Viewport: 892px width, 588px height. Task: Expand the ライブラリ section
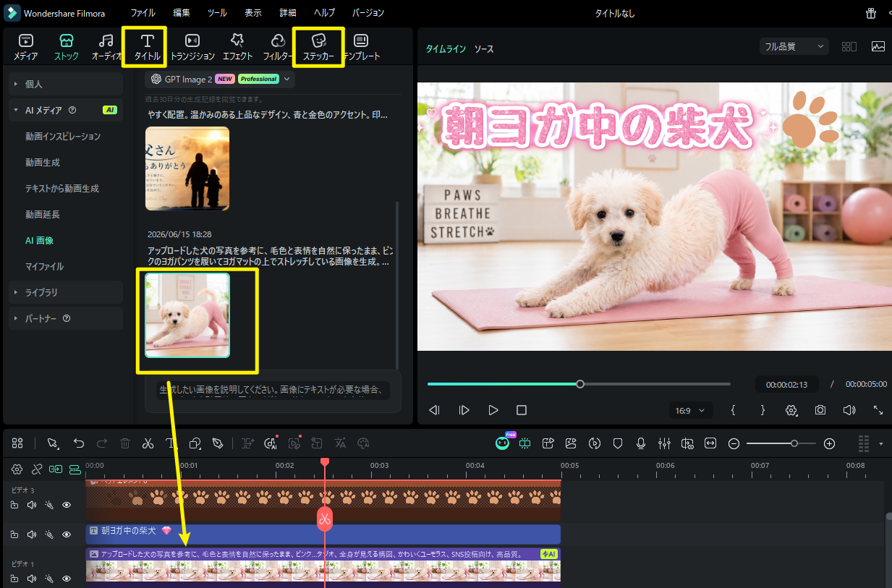(x=64, y=292)
